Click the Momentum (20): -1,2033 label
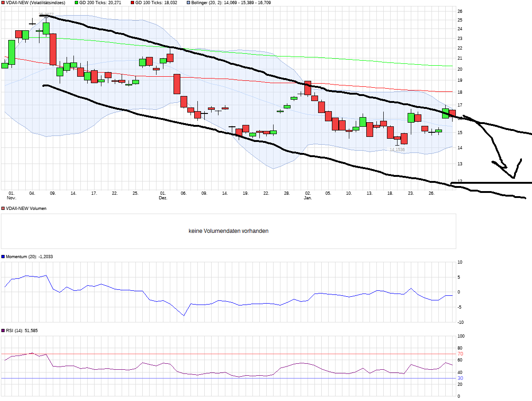The height and width of the screenshot is (401, 532). click(x=29, y=257)
